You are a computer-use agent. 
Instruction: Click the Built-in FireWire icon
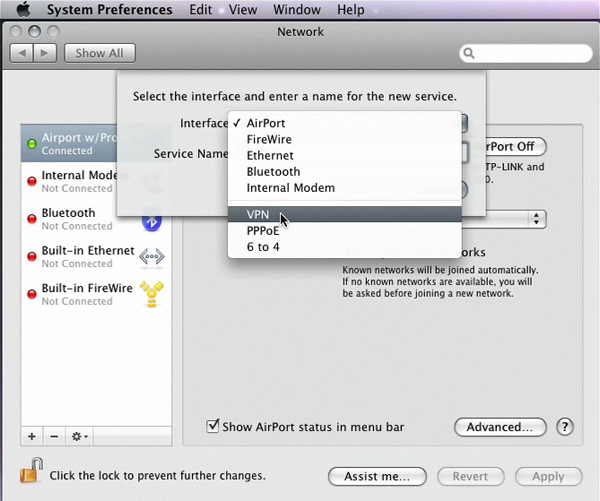(x=151, y=294)
